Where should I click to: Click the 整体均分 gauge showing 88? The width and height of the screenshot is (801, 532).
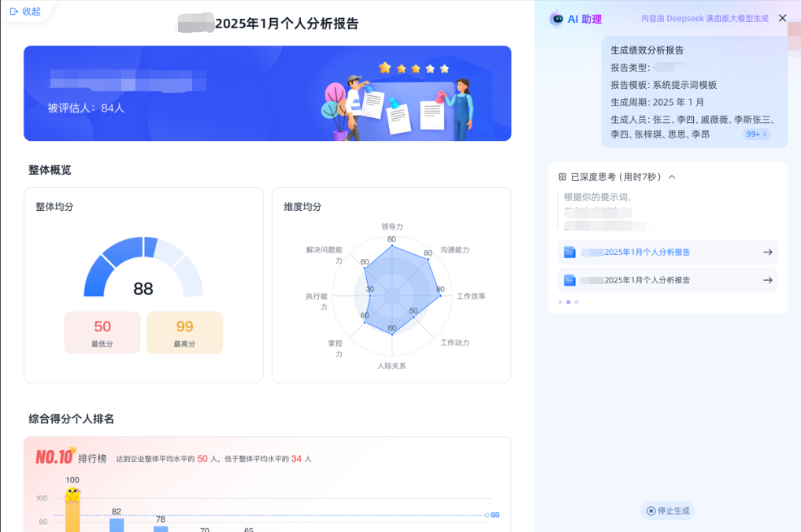(143, 272)
